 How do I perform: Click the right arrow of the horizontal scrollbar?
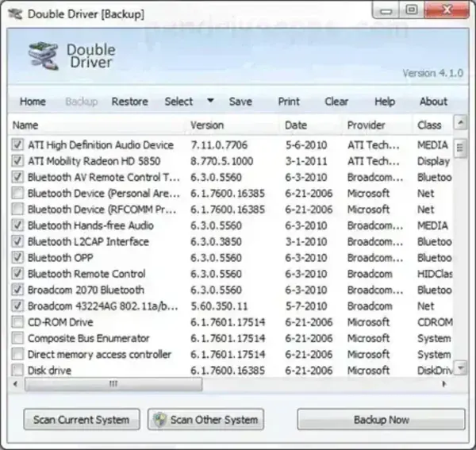coord(444,384)
